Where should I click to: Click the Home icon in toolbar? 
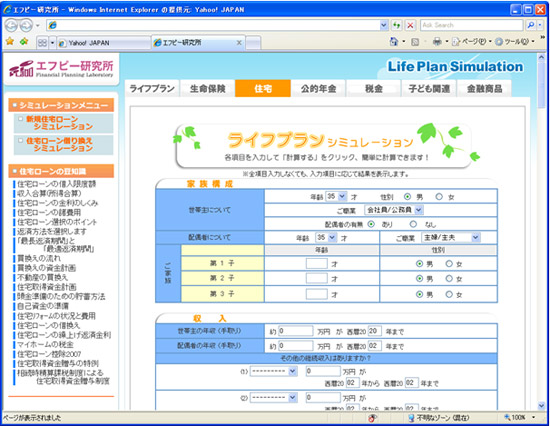394,42
